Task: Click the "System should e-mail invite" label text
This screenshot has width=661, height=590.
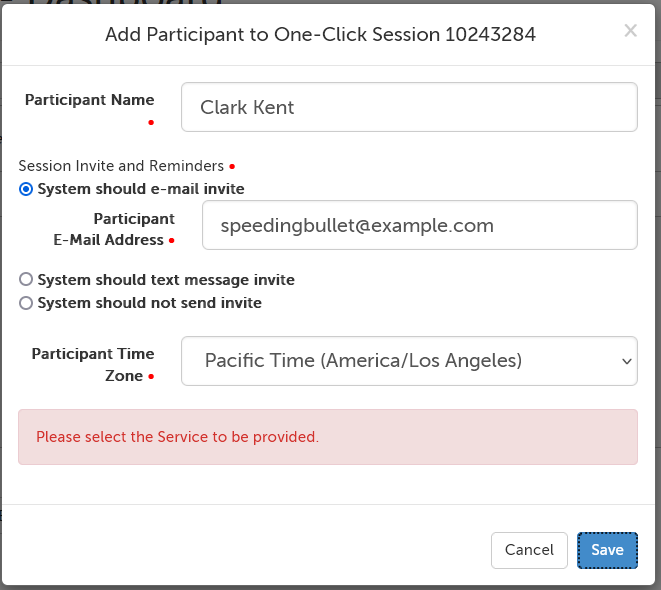Action: [141, 189]
